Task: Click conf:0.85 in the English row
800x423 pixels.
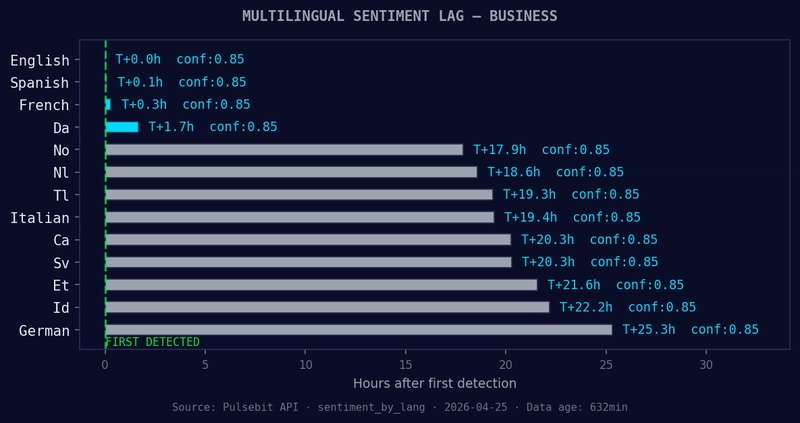Action: point(210,60)
